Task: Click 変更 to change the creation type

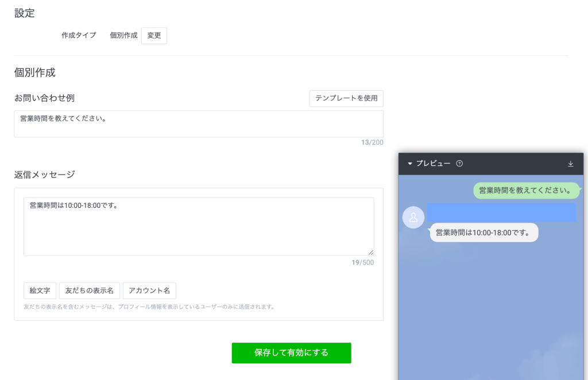Action: pos(154,35)
